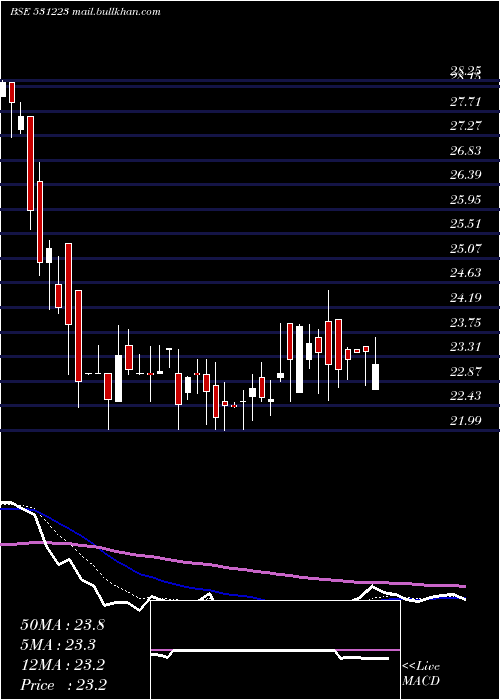Click the 23.31 price axis label
Screen dimensions: 500x700
465,346
